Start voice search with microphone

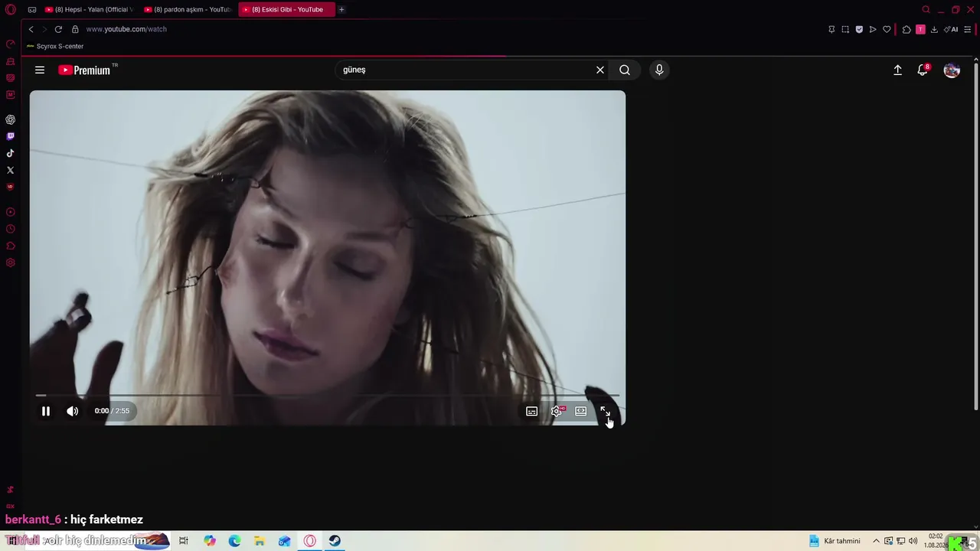[659, 70]
